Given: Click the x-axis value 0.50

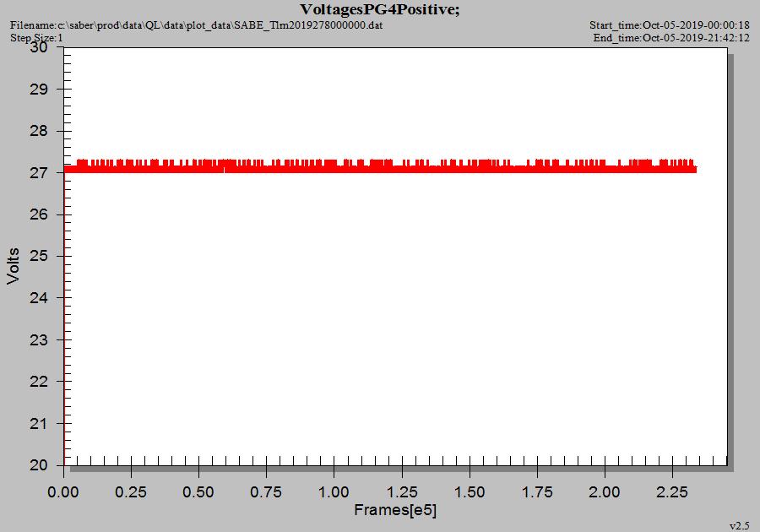Looking at the screenshot, I should [x=198, y=492].
